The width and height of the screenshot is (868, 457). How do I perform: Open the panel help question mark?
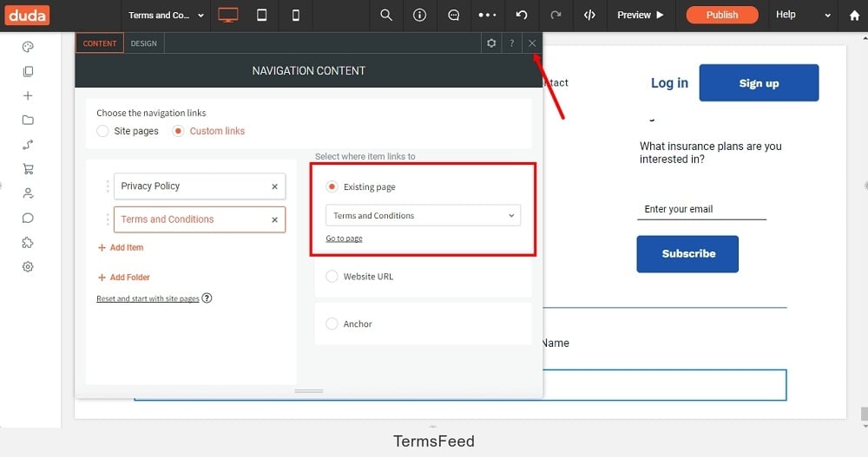pyautogui.click(x=511, y=43)
